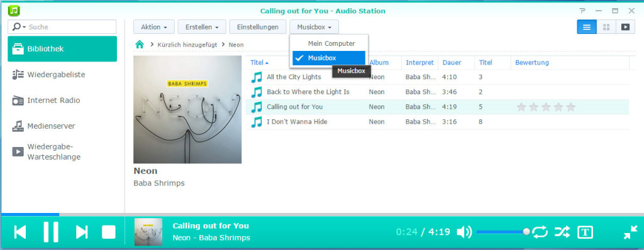Open the Aktion dropdown menu
This screenshot has height=250, width=644.
coord(154,27)
